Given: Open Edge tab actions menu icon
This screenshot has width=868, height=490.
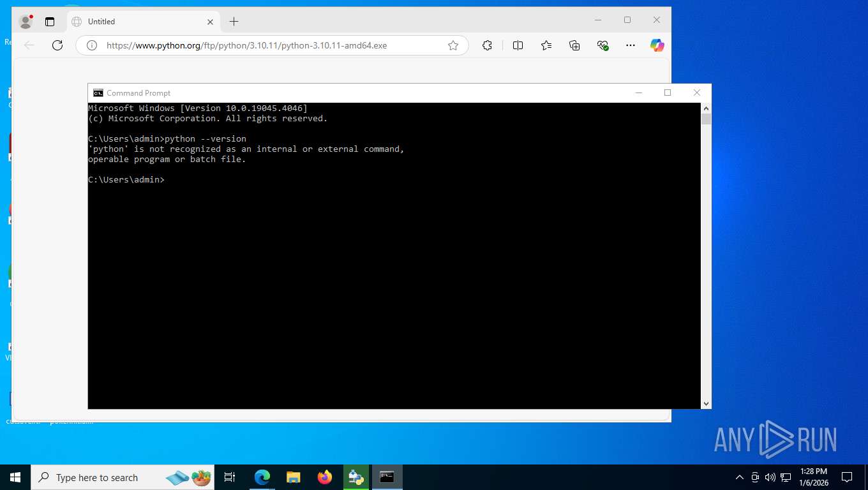Looking at the screenshot, I should tap(50, 22).
